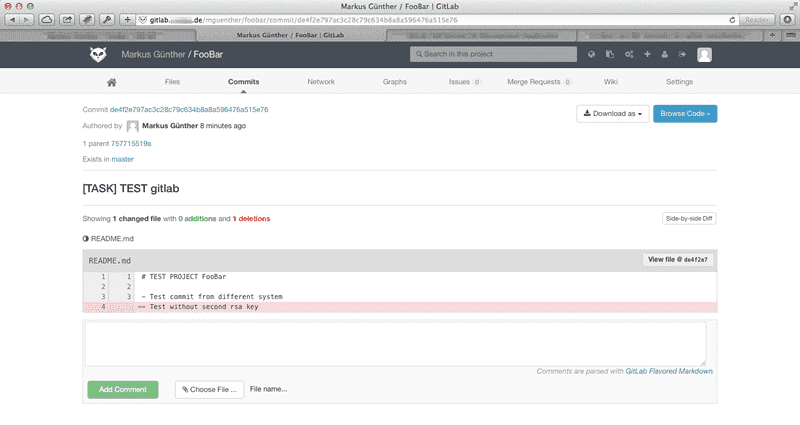The image size is (800, 425).
Task: Click inside the comment text area
Action: click(x=396, y=343)
